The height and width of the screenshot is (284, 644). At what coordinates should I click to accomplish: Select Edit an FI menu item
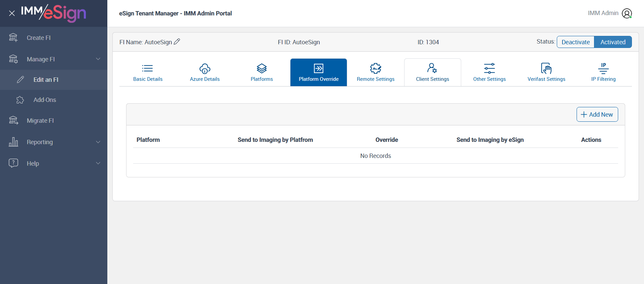pyautogui.click(x=54, y=79)
